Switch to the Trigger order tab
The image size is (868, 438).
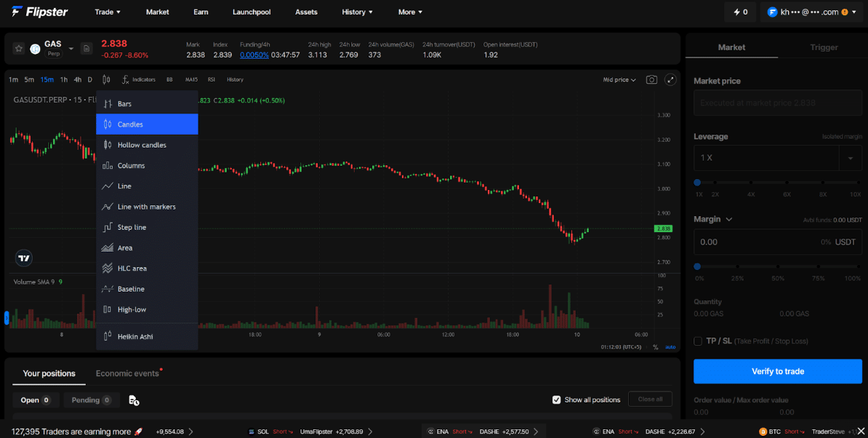[x=824, y=47]
